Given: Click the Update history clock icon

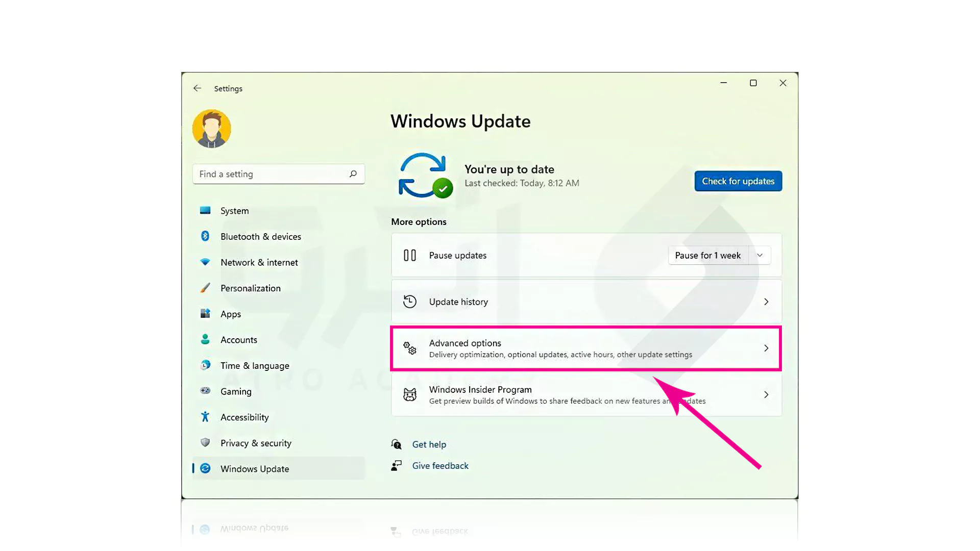Looking at the screenshot, I should coord(409,302).
